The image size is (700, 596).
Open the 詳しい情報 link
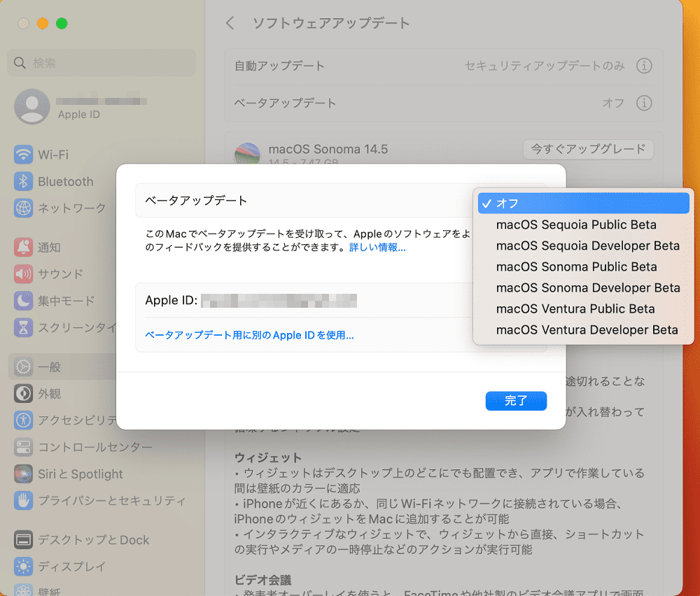pyautogui.click(x=377, y=247)
